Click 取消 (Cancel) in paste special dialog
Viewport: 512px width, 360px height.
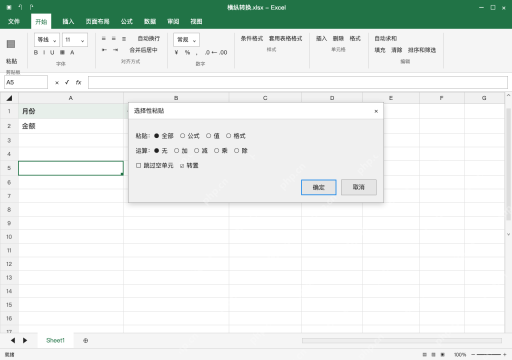359,187
